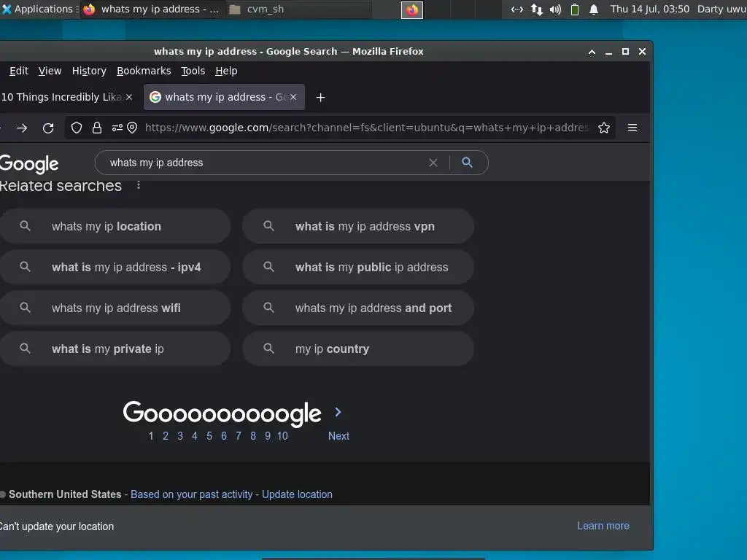Go to results page 4
The height and width of the screenshot is (560, 747).
pos(195,436)
